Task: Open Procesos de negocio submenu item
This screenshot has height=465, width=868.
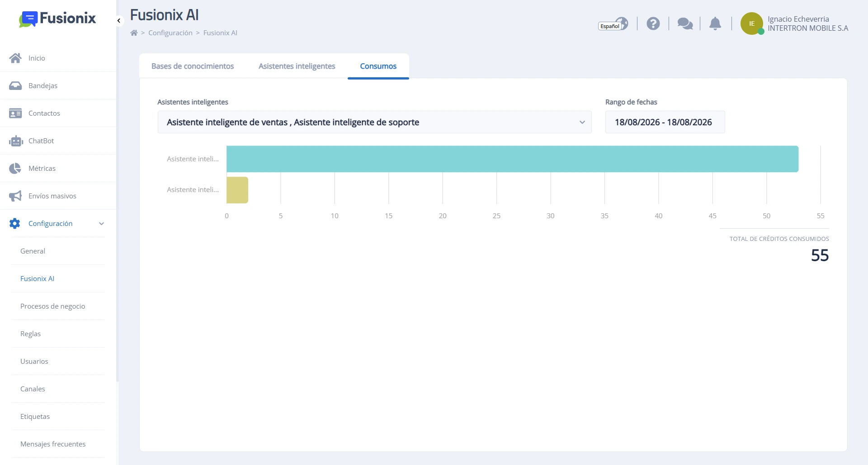Action: point(52,306)
